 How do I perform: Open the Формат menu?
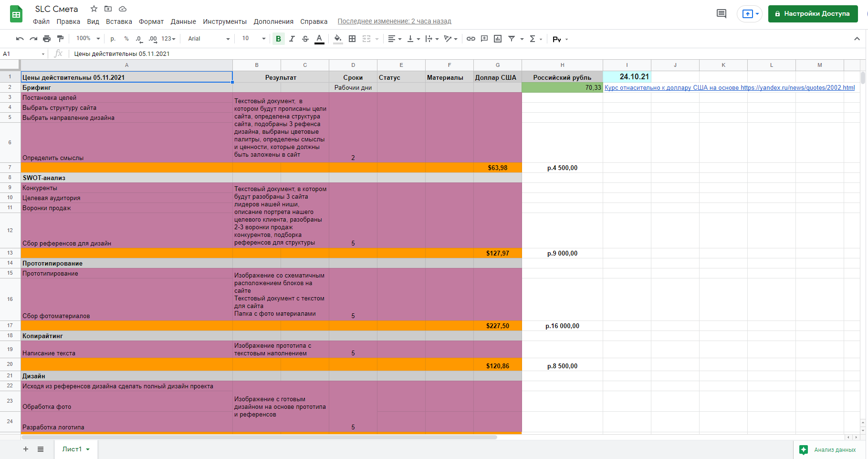[151, 21]
